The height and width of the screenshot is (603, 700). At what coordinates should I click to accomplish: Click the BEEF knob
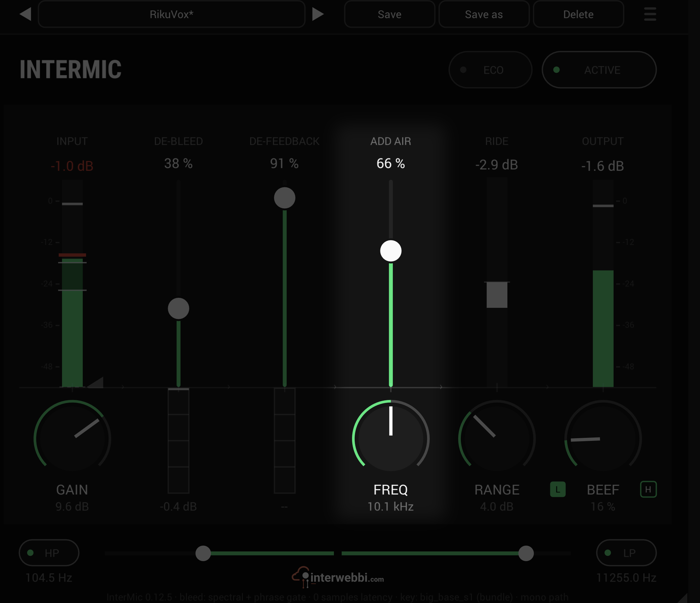pyautogui.click(x=603, y=439)
